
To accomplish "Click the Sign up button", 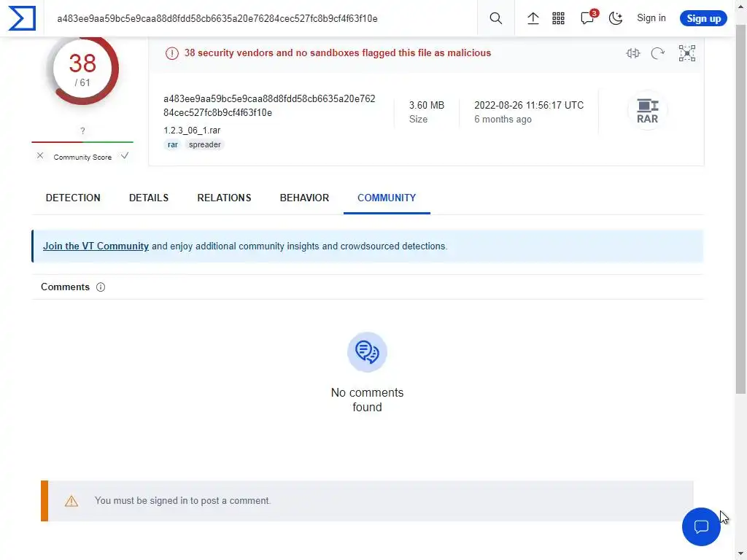I will tap(703, 18).
